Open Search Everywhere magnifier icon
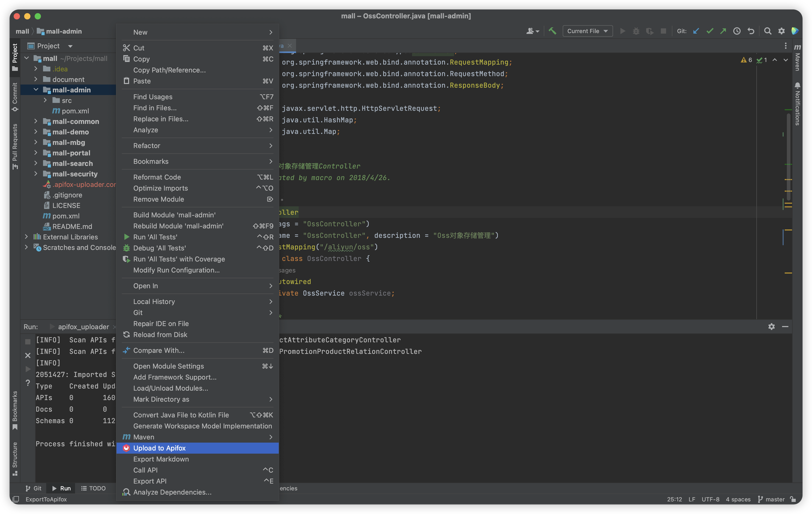812x514 pixels. coord(768,31)
